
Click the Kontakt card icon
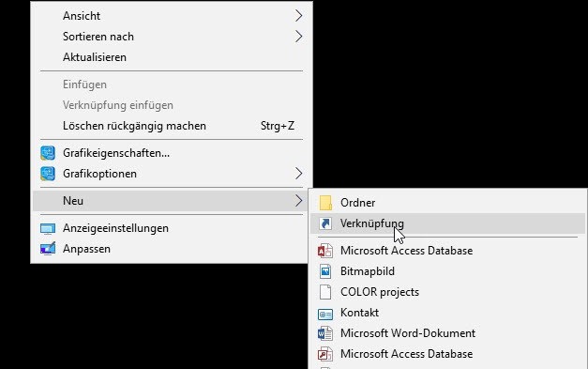tap(325, 314)
